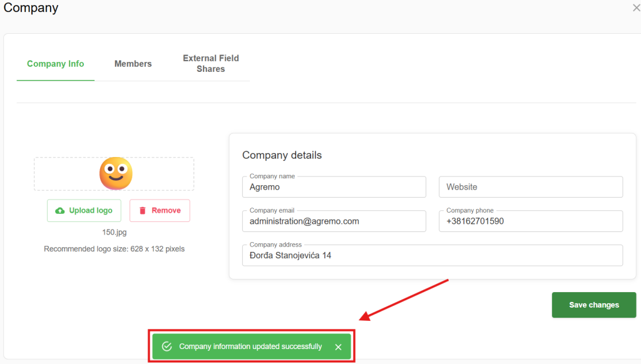Click the checkmark icon in the green toast
The width and height of the screenshot is (641, 364).
167,346
